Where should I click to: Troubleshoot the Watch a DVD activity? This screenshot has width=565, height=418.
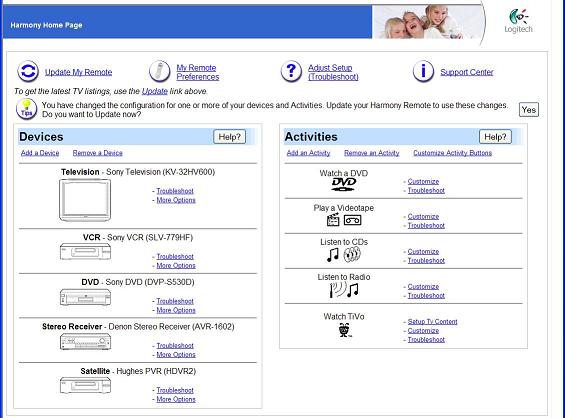(x=426, y=190)
